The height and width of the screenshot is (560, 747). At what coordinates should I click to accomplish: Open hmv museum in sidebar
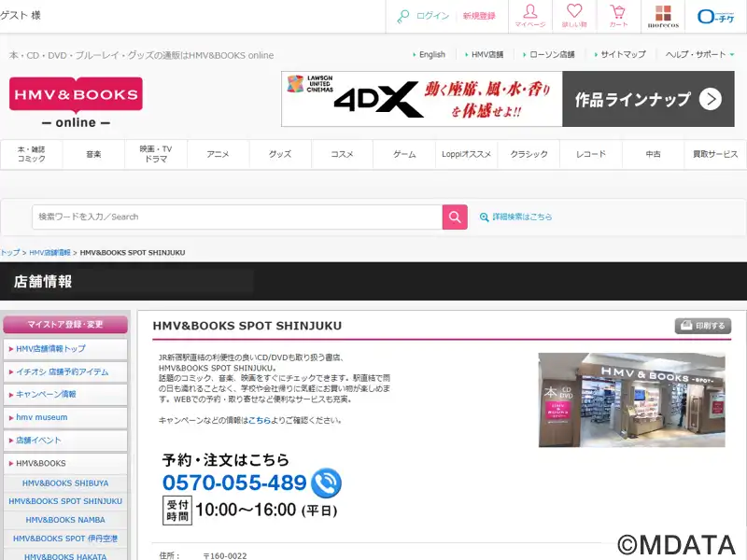65,417
